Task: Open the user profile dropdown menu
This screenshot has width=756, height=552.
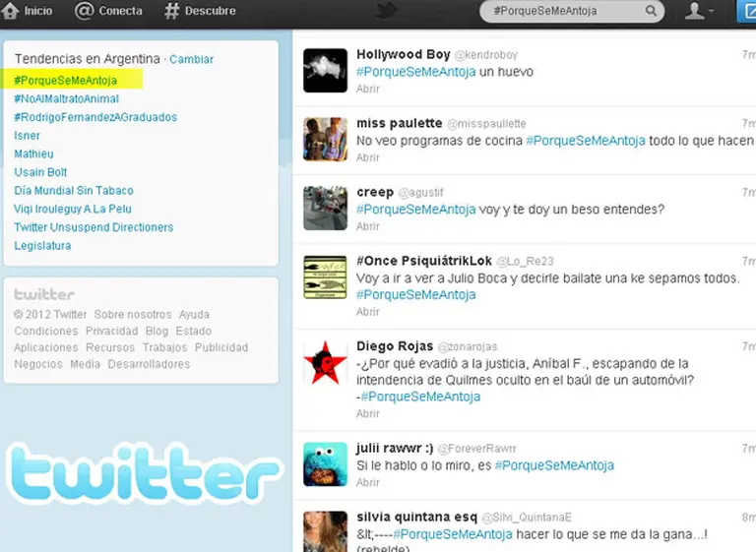Action: click(699, 11)
